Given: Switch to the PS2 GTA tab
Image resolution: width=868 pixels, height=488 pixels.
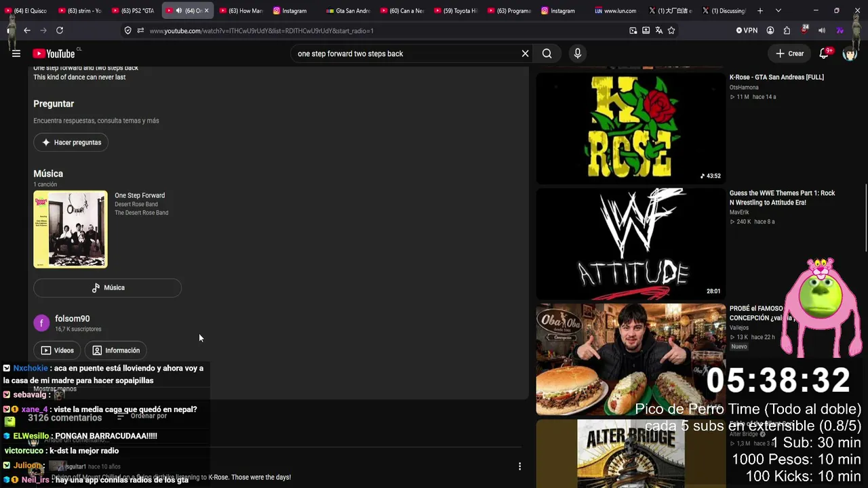Looking at the screenshot, I should 133,11.
